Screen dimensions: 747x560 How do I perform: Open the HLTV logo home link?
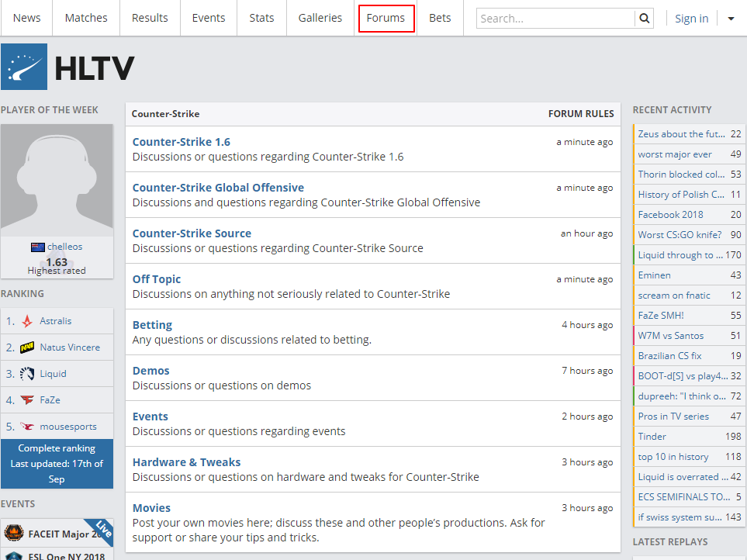(67, 67)
